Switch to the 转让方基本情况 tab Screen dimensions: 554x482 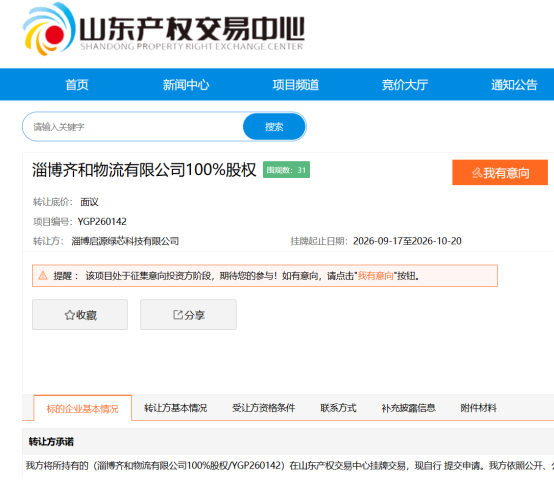point(176,408)
